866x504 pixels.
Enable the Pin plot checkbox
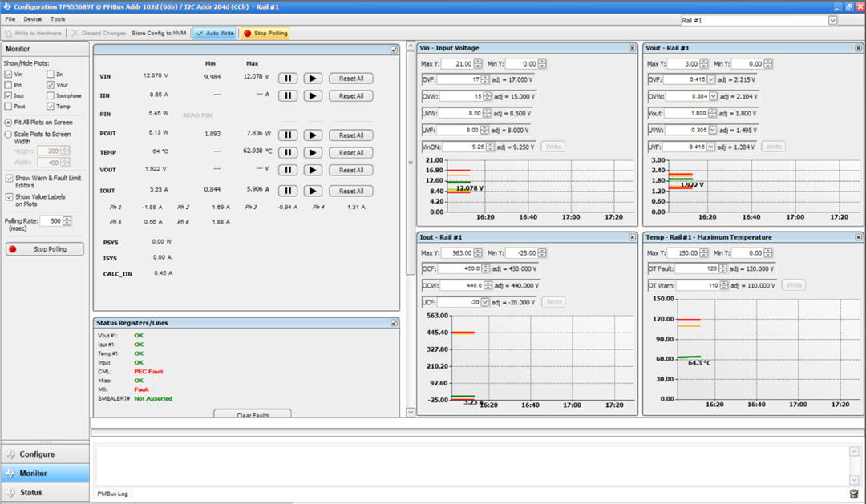point(8,85)
